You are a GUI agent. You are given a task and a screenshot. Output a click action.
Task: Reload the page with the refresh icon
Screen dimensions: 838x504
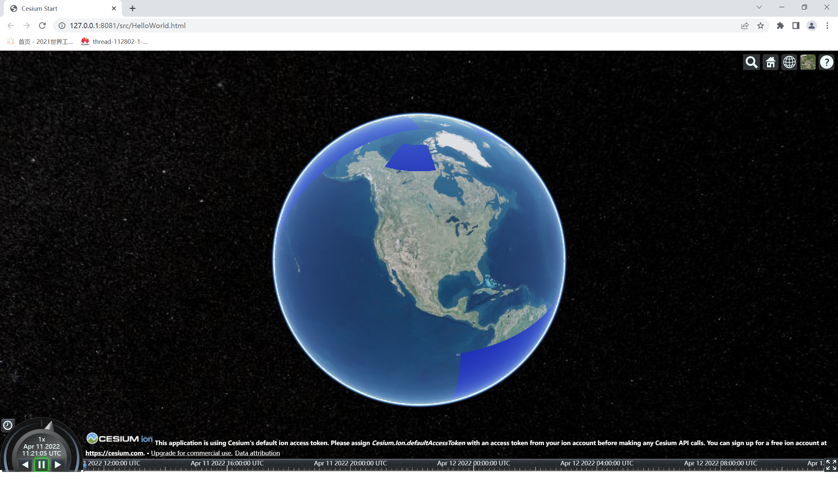pyautogui.click(x=42, y=26)
